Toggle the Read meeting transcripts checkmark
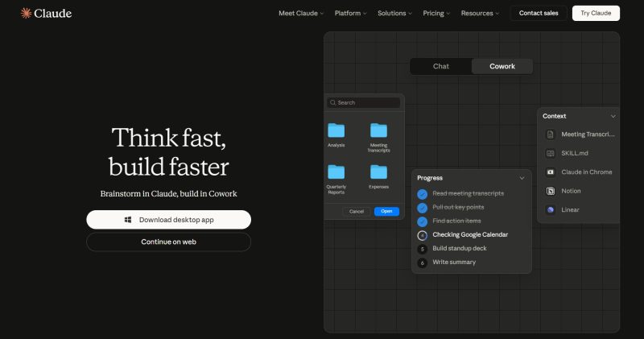This screenshot has height=339, width=644. coord(423,194)
